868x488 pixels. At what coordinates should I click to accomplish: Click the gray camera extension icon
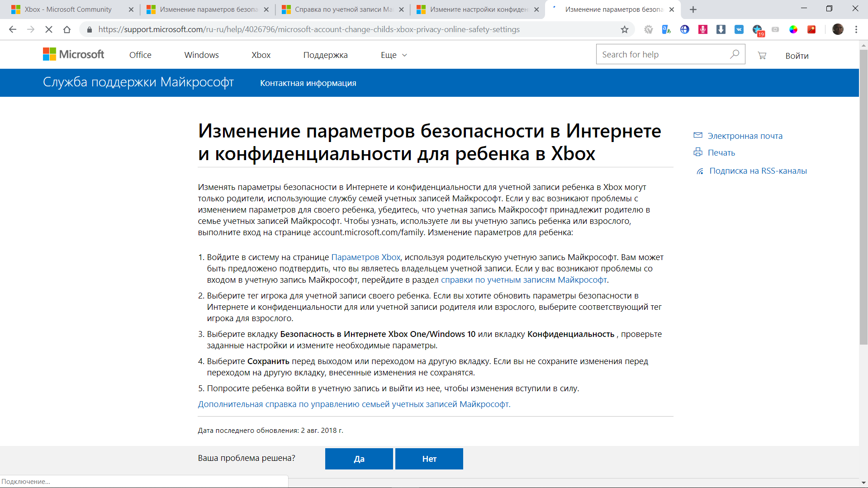coord(775,29)
